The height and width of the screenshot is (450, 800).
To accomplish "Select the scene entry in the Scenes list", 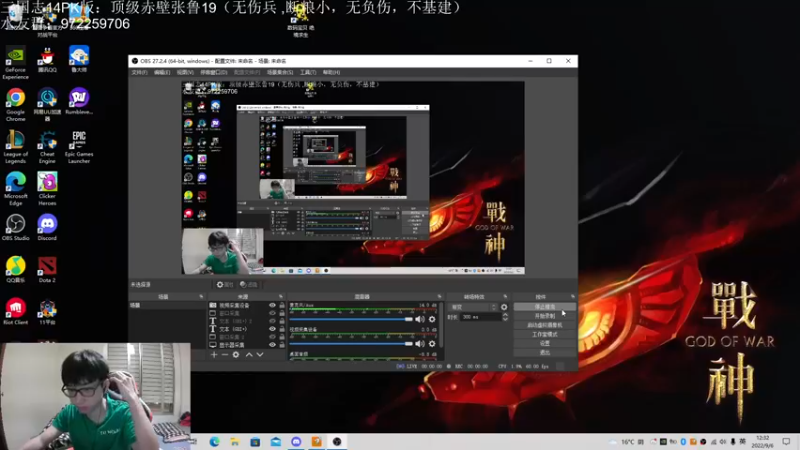I will pos(167,305).
